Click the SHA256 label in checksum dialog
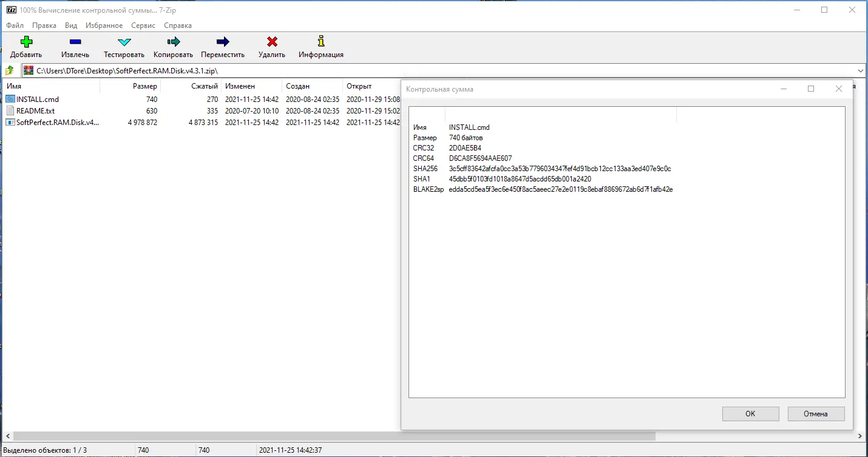The image size is (868, 457). [426, 169]
